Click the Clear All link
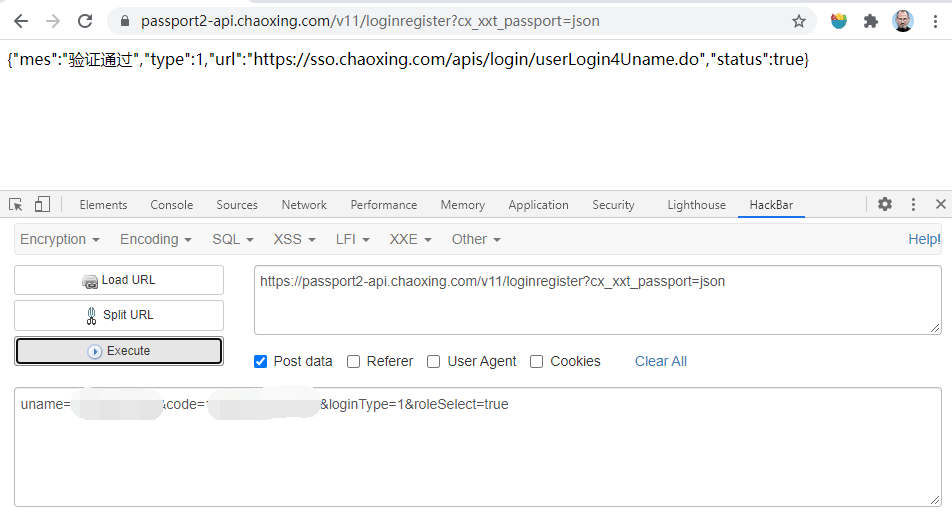 coord(661,361)
